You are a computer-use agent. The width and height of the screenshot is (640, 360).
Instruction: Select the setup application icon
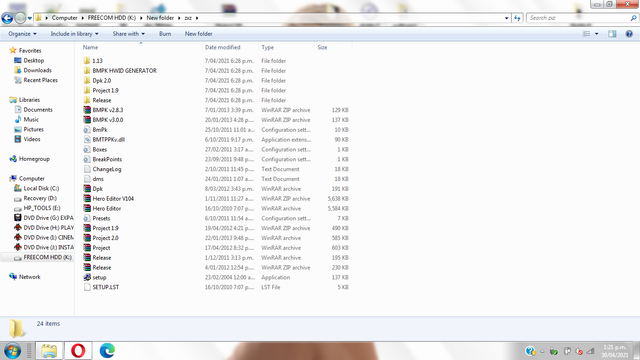tap(87, 277)
